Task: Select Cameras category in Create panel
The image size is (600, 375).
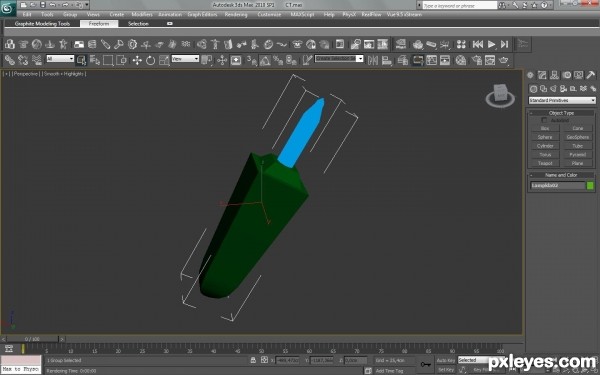Action: tap(563, 89)
